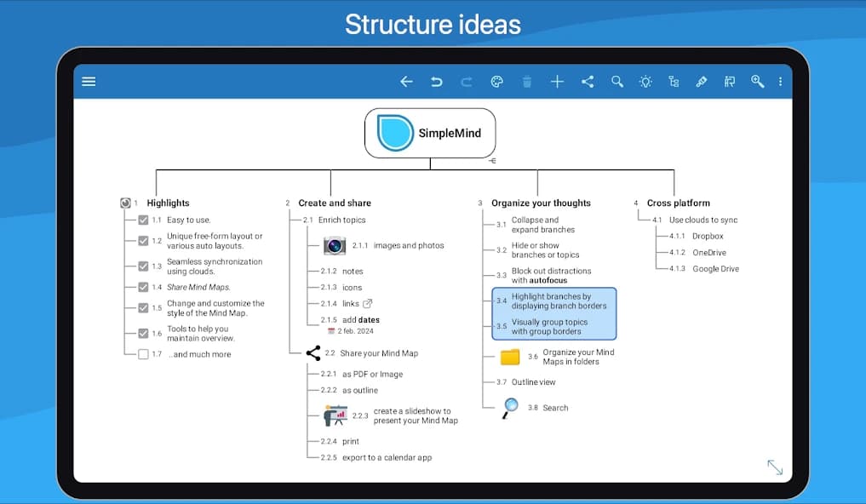The height and width of the screenshot is (504, 866).
Task: Uncheck the 'Easy to use' checkbox
Action: 142,219
